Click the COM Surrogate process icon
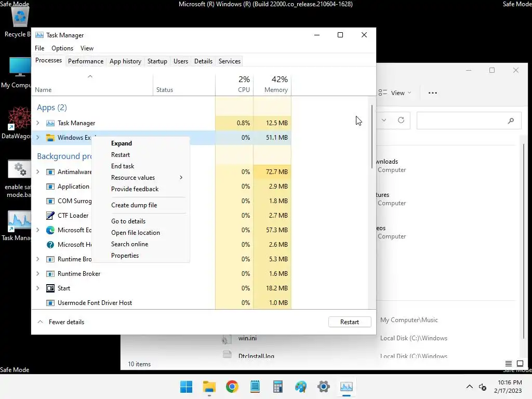The height and width of the screenshot is (399, 532). [50, 201]
